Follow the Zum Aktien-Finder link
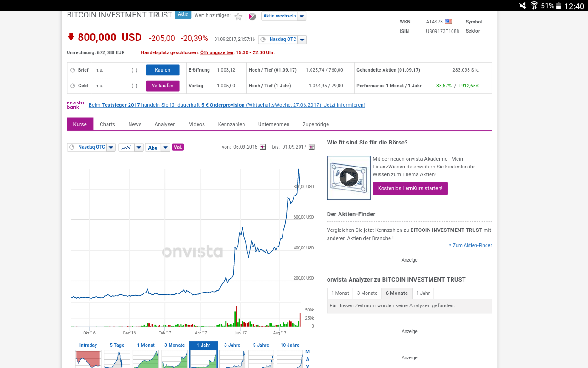588x368 pixels. click(x=471, y=245)
